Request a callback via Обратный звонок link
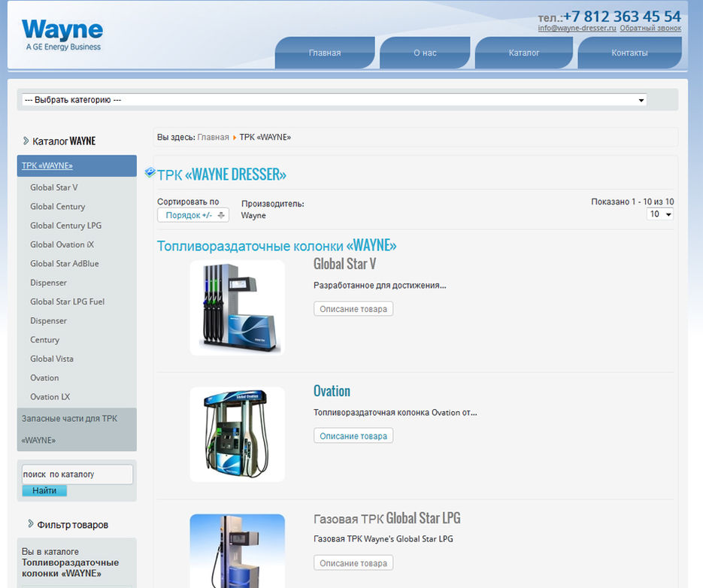Screen dimensions: 703x588 coord(650,28)
